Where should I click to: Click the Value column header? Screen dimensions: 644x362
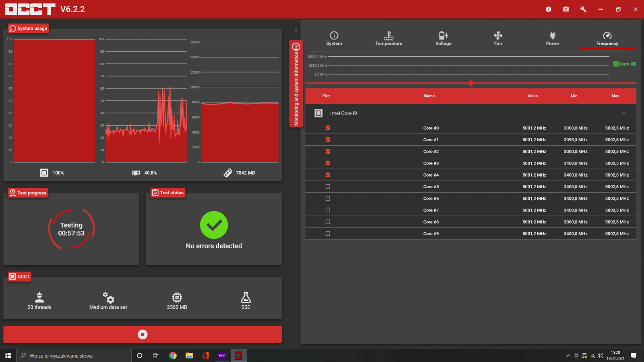point(533,96)
